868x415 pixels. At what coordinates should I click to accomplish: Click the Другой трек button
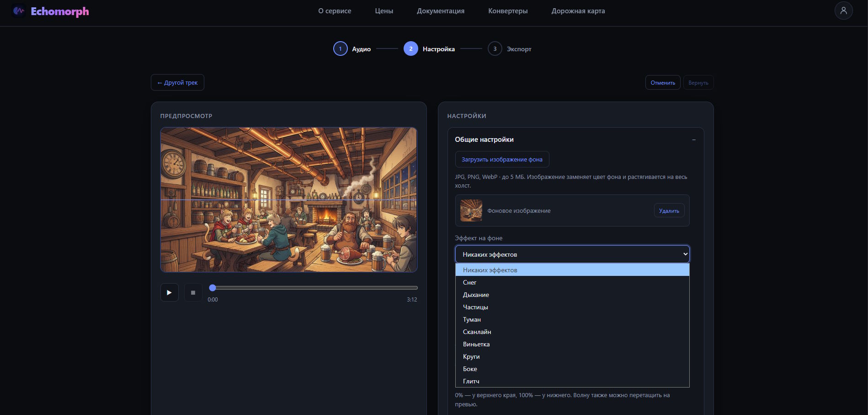(177, 82)
